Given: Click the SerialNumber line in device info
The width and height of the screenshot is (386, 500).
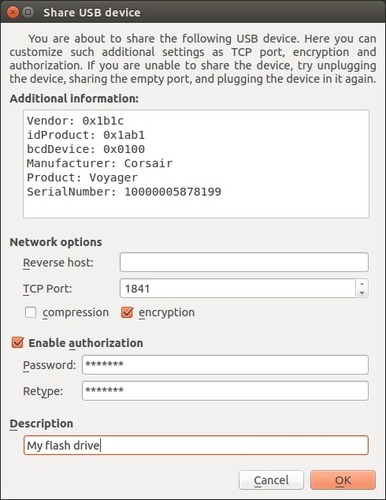Looking at the screenshot, I should tap(124, 192).
